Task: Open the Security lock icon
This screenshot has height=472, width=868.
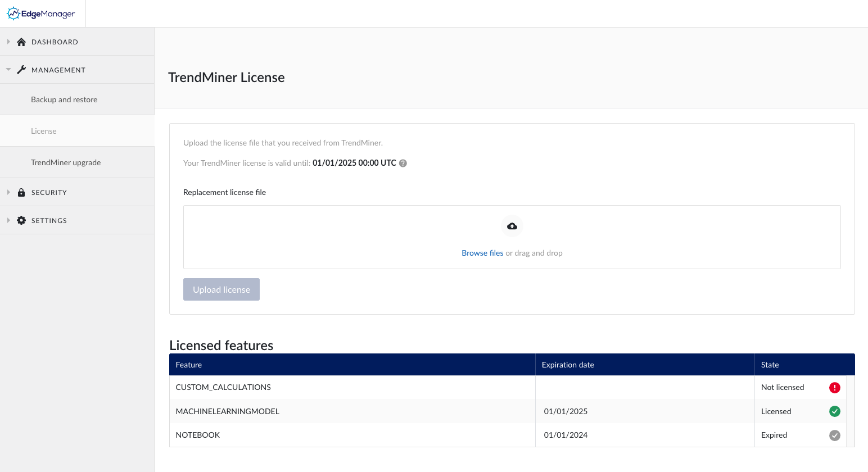Action: pos(21,192)
